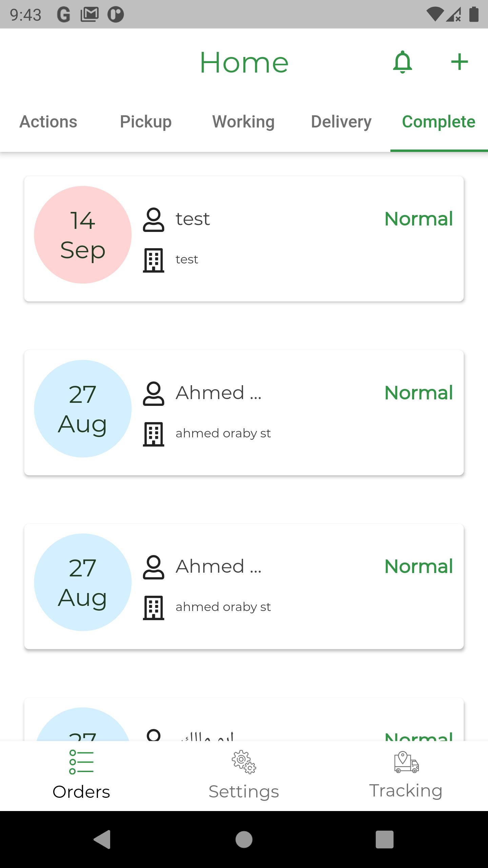Open notifications with the bell icon
This screenshot has height=868, width=488.
coord(403,62)
